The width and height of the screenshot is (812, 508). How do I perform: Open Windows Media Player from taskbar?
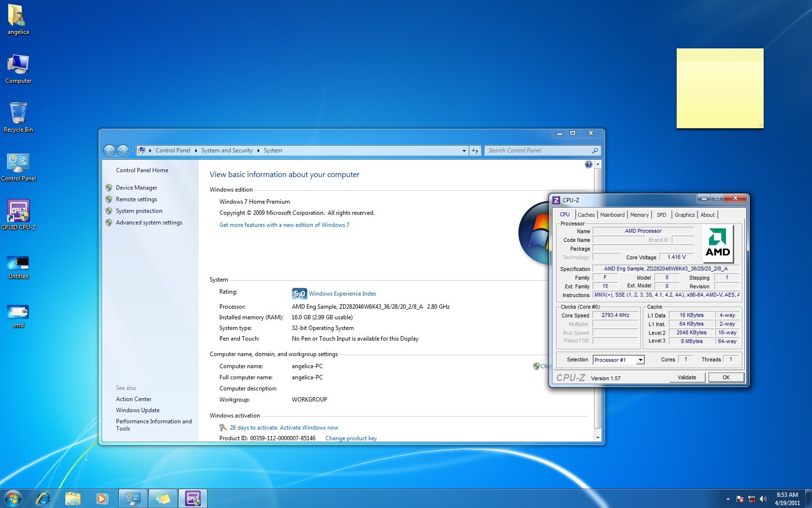(102, 498)
